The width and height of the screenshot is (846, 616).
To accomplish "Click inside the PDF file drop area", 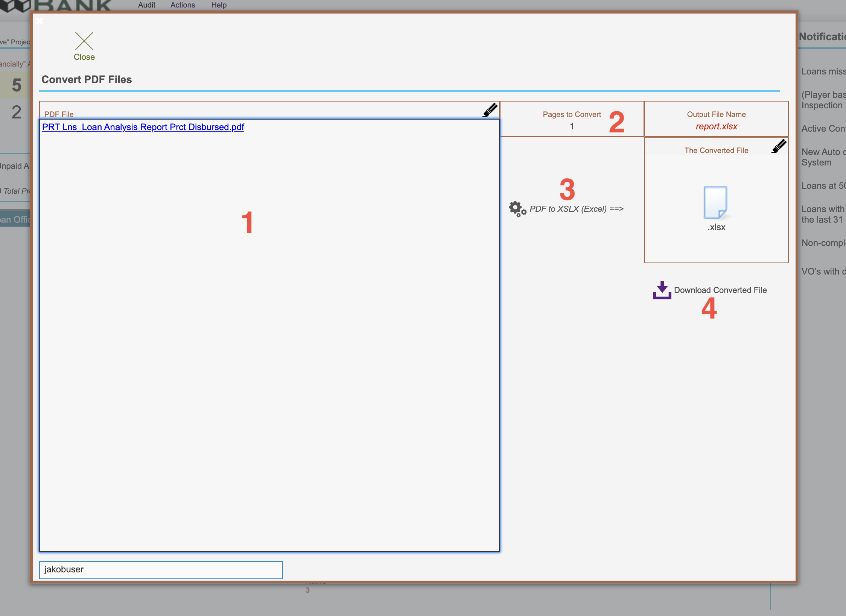I will [x=269, y=338].
